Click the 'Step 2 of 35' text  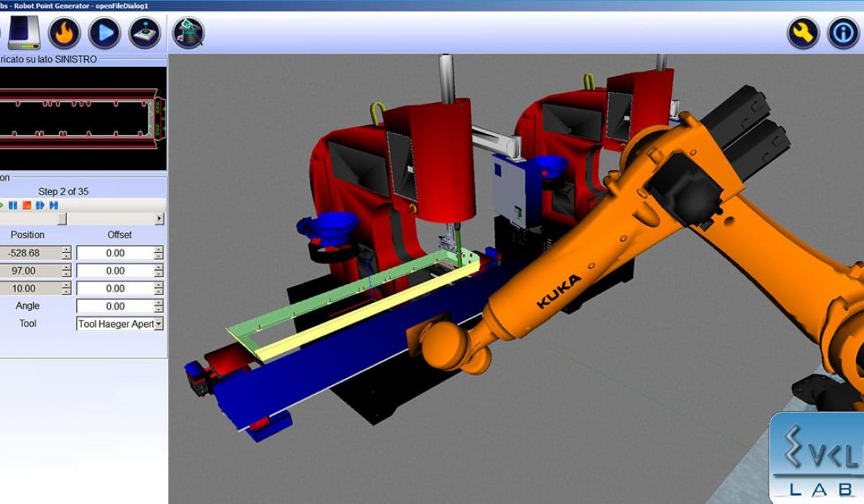(63, 192)
